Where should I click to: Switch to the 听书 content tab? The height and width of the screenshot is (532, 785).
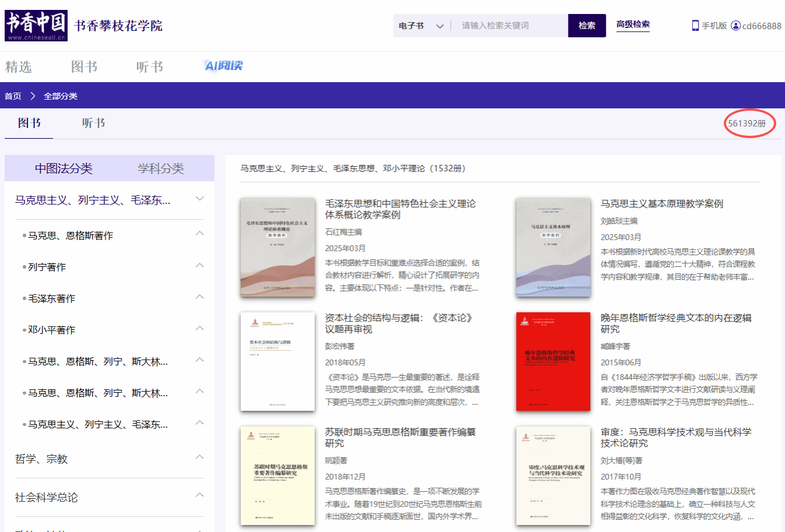tap(93, 123)
